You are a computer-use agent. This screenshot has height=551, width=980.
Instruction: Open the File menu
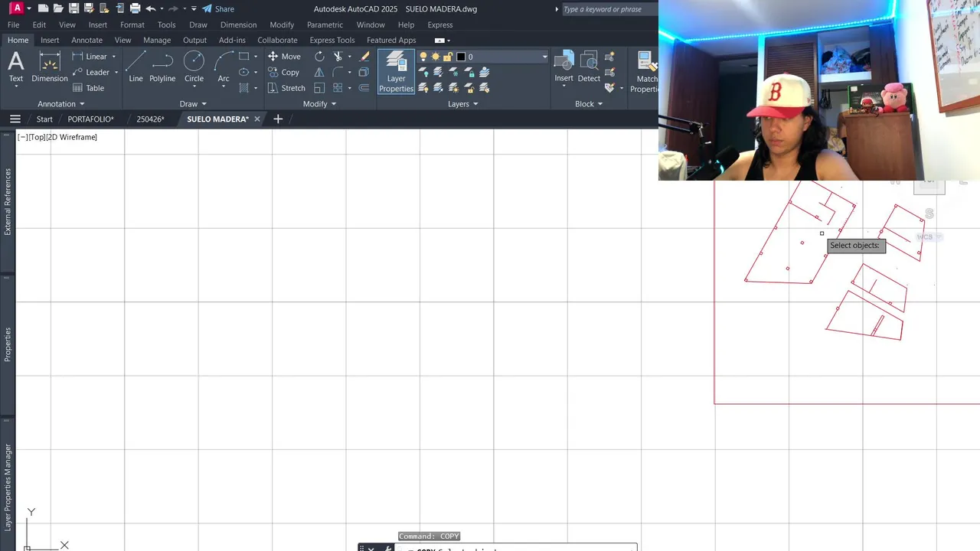(14, 24)
